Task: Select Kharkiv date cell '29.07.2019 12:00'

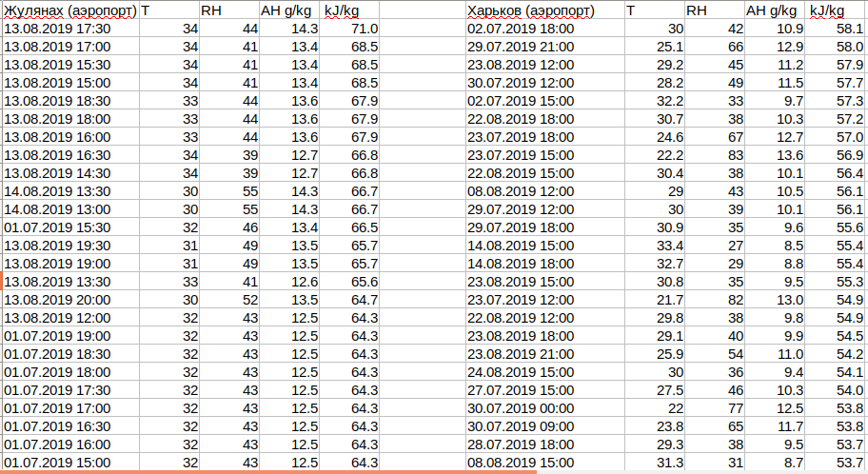Action: pos(545,209)
